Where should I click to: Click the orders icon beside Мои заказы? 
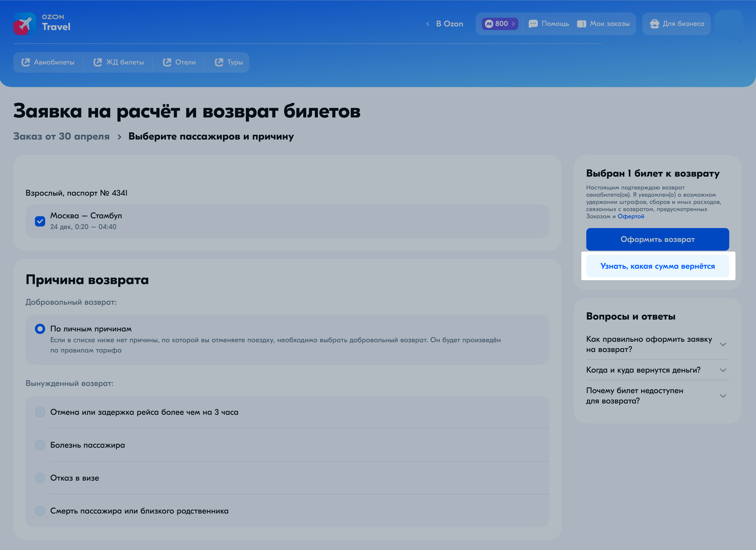tap(581, 24)
